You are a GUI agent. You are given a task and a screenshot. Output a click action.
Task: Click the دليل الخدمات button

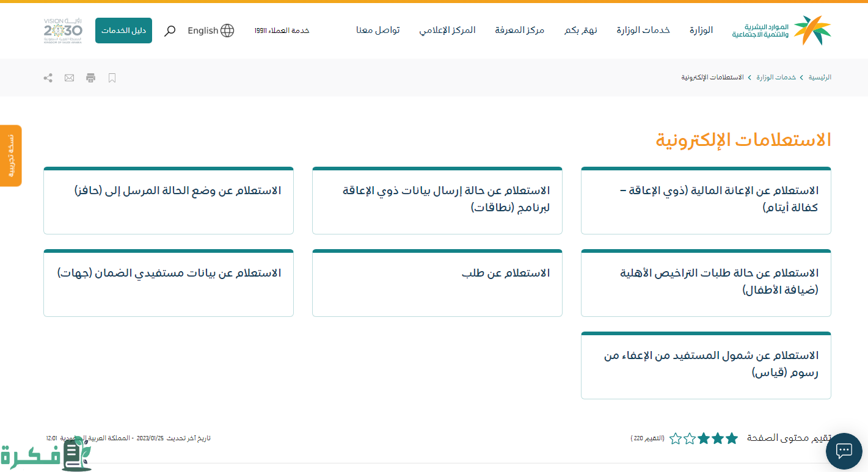pos(123,31)
